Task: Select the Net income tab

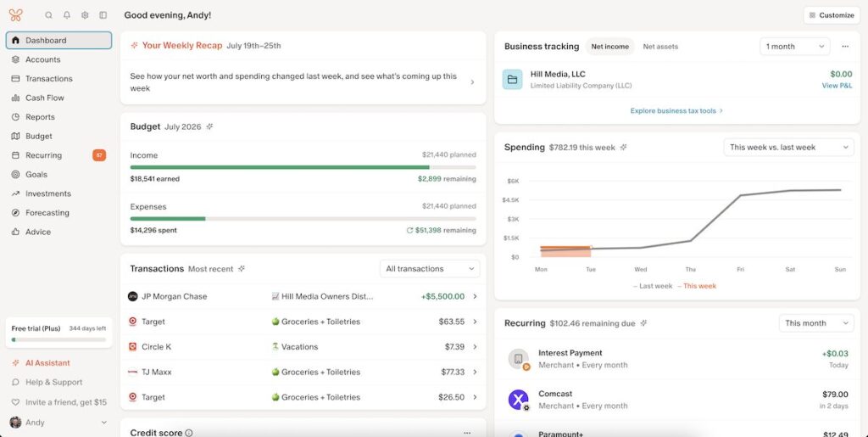Action: coord(609,47)
